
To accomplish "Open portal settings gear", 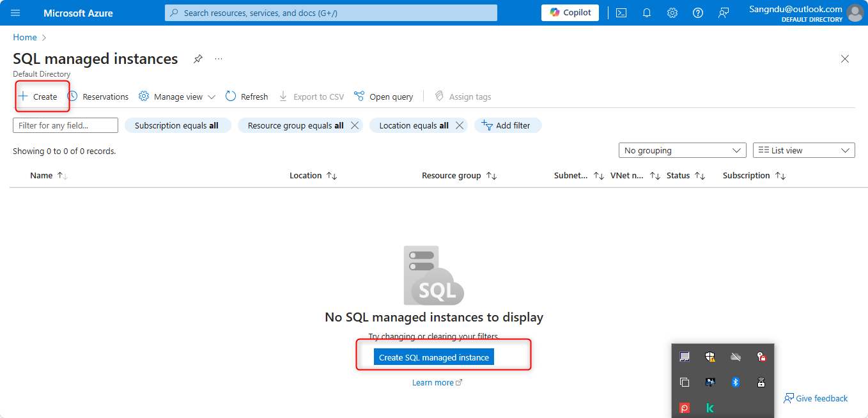I will pos(672,13).
